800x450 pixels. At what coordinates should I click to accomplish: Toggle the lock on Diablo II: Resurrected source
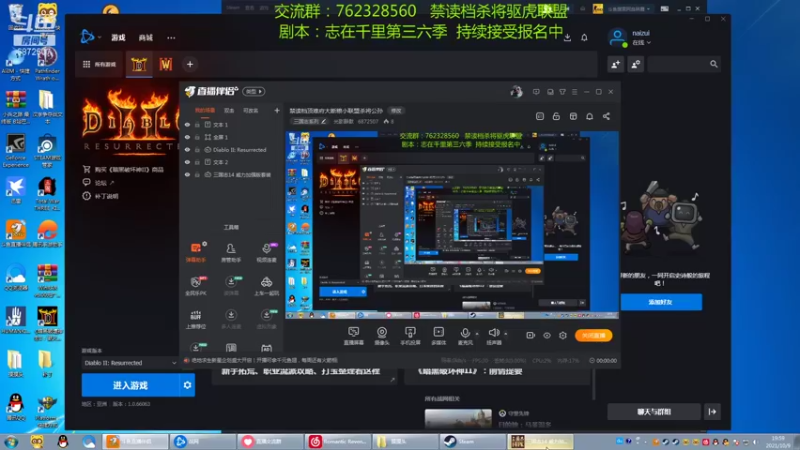point(197,149)
